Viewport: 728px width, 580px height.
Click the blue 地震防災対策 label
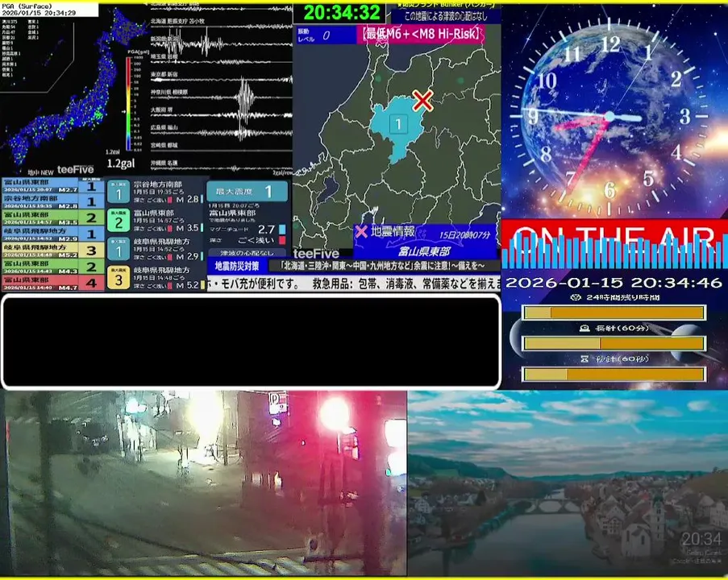(x=237, y=266)
